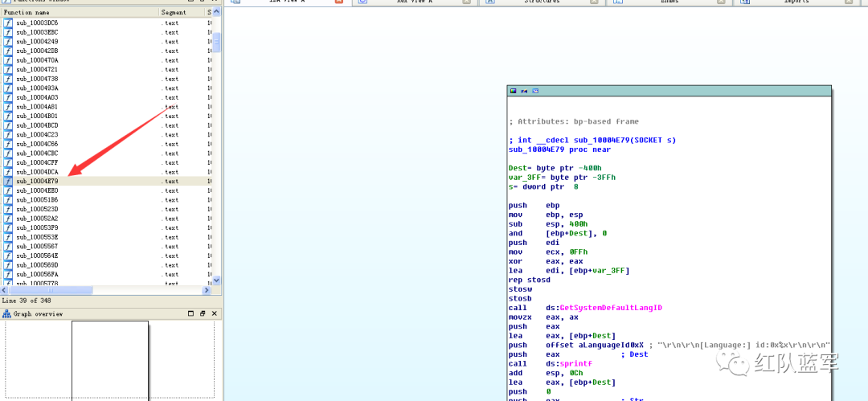
Task: Click the functions list scroll up arrow
Action: [216, 12]
